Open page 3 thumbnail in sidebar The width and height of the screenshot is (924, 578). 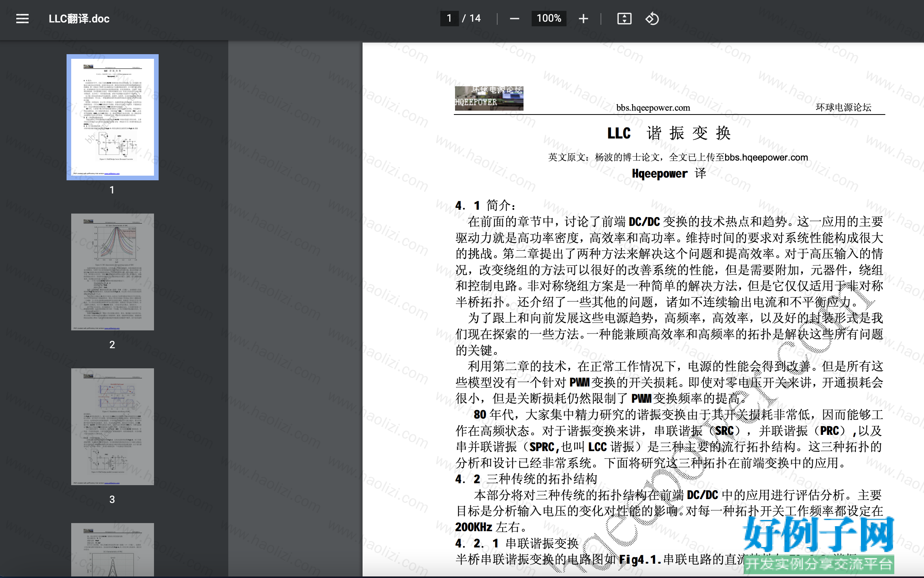pos(113,427)
